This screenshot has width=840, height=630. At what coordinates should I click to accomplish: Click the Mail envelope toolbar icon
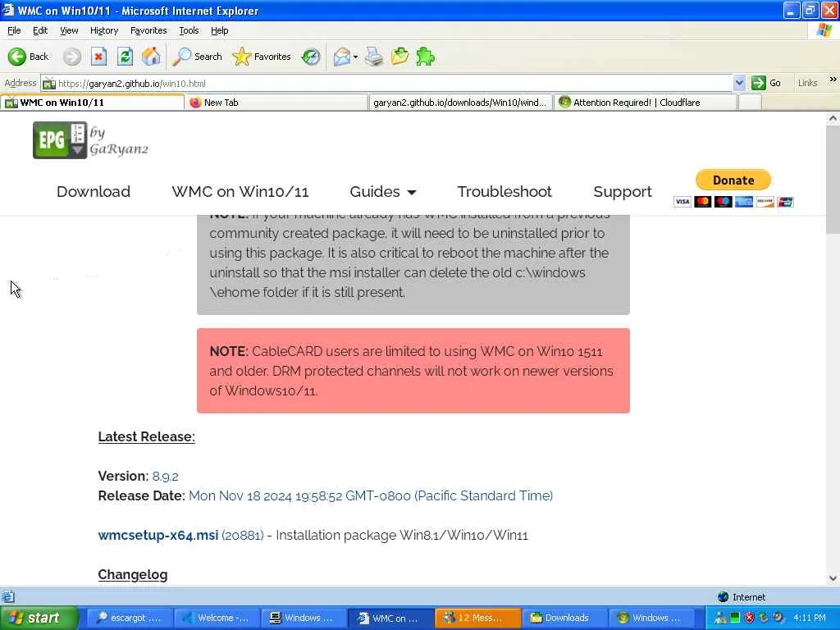click(x=342, y=57)
